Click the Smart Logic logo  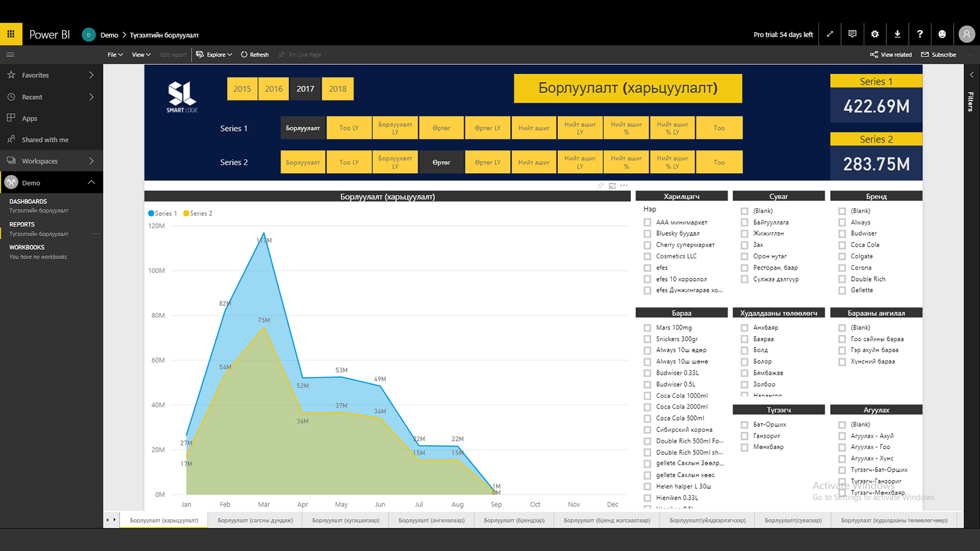coord(182,97)
